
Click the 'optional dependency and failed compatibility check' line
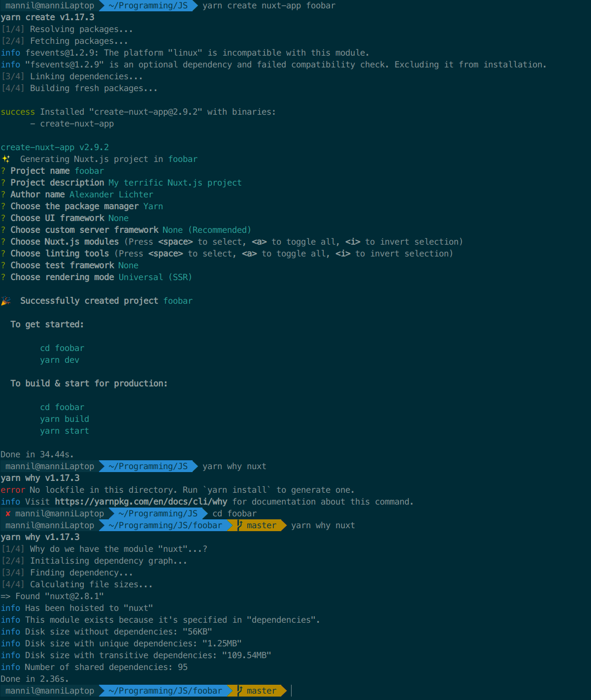point(273,64)
